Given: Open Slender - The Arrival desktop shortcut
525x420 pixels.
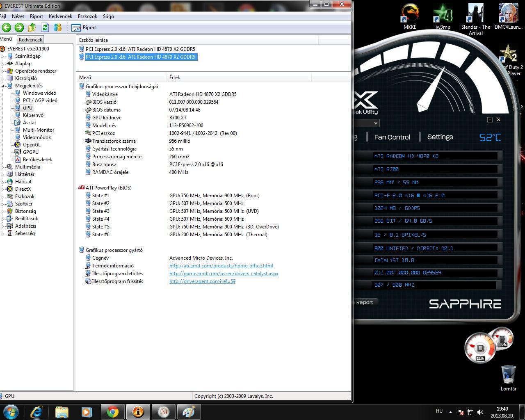Looking at the screenshot, I should 476,19.
